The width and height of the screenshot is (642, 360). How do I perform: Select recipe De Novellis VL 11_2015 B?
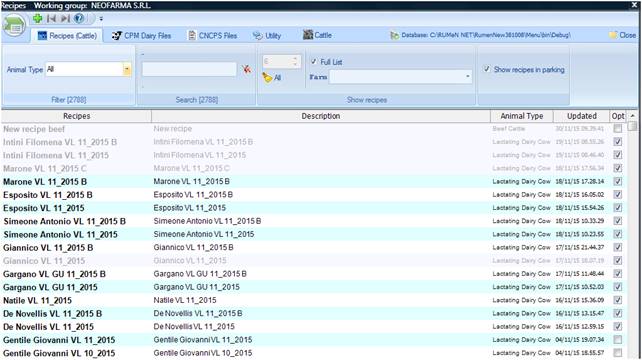pos(52,314)
